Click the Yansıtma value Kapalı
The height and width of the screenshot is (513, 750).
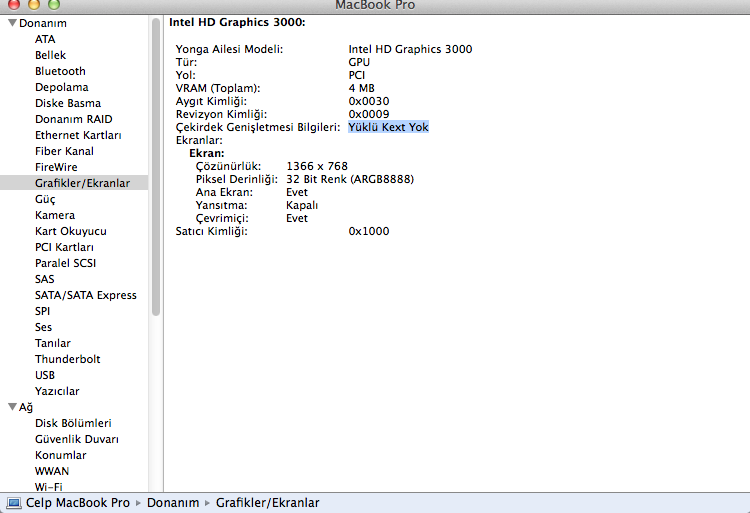pos(302,205)
